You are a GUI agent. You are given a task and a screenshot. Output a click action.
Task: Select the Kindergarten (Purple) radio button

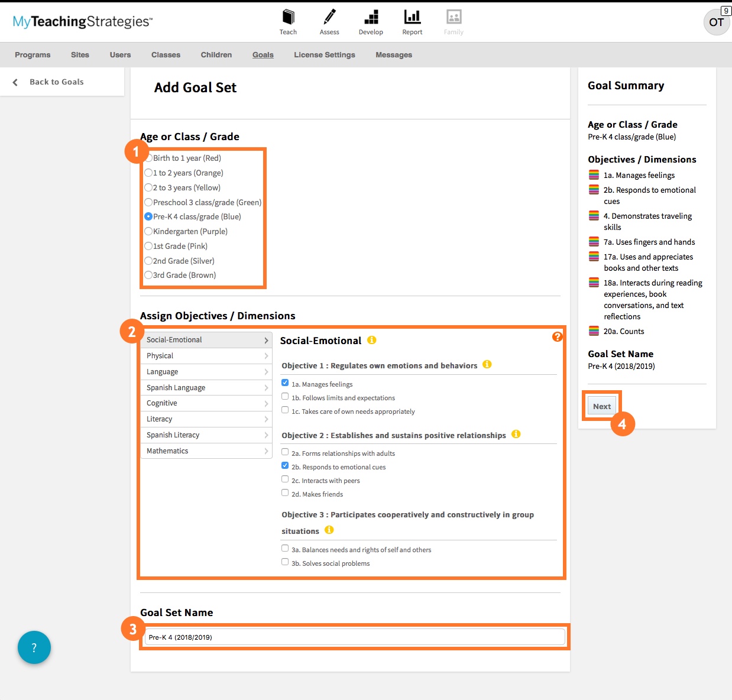pos(148,231)
